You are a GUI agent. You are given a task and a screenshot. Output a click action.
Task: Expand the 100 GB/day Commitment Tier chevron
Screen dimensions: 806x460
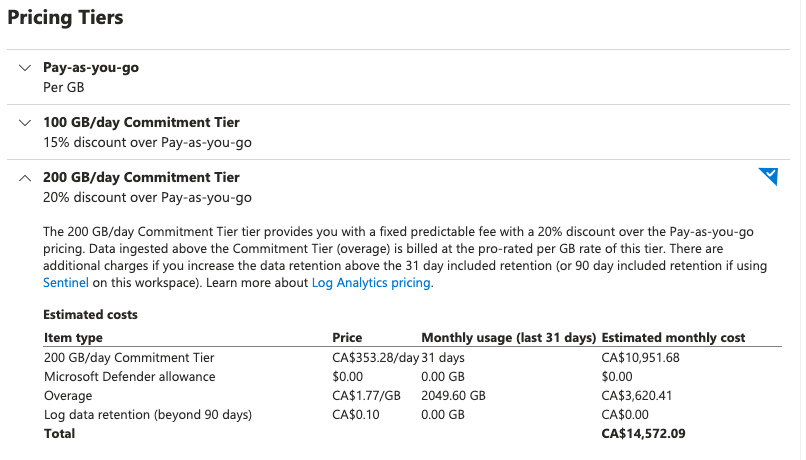pos(25,123)
